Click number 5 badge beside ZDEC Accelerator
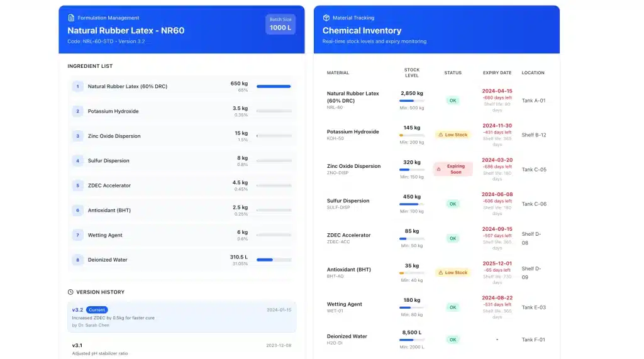 coord(77,185)
